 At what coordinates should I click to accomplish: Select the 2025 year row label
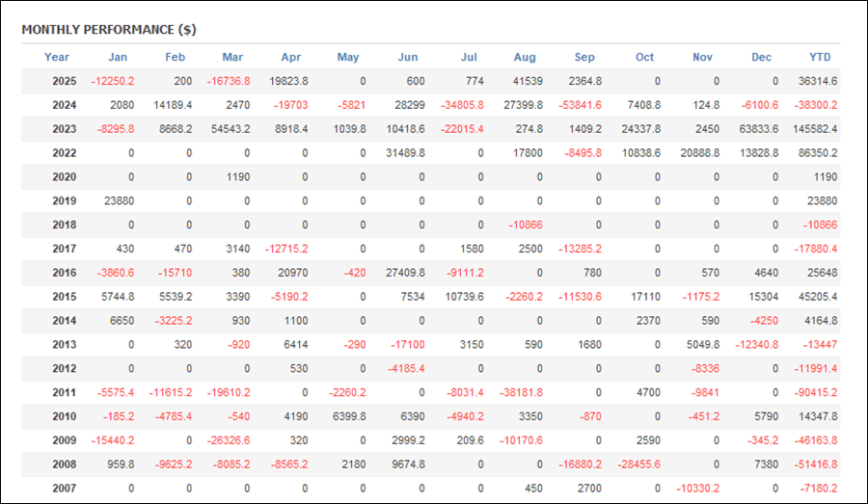pos(64,81)
